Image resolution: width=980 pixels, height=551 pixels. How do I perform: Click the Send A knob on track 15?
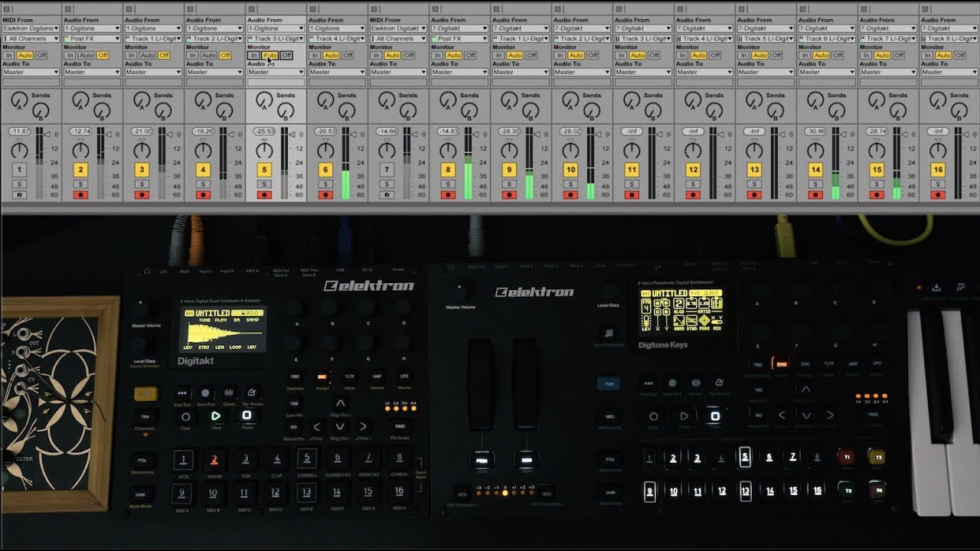877,99
